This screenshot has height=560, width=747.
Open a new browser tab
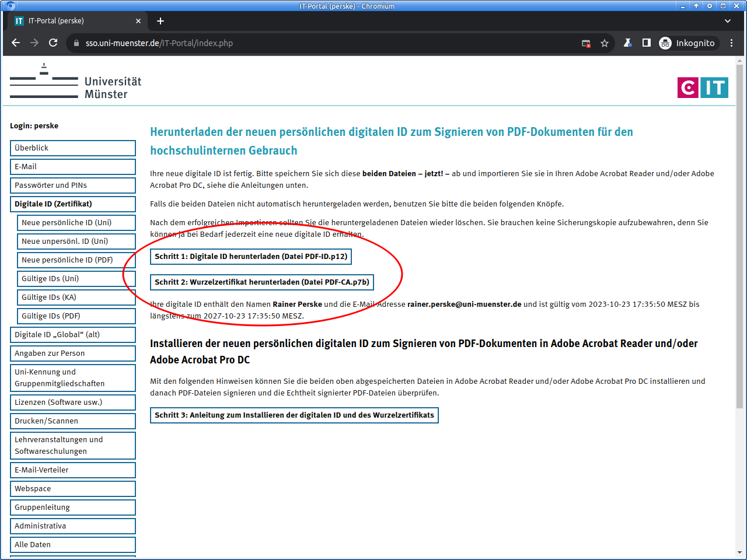pos(160,21)
